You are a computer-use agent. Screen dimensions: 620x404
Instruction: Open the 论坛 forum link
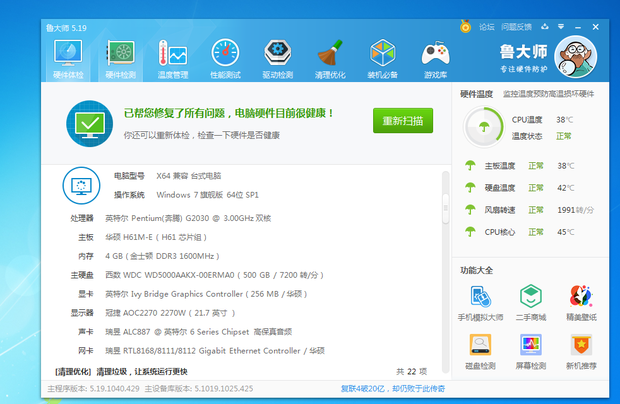click(x=487, y=27)
